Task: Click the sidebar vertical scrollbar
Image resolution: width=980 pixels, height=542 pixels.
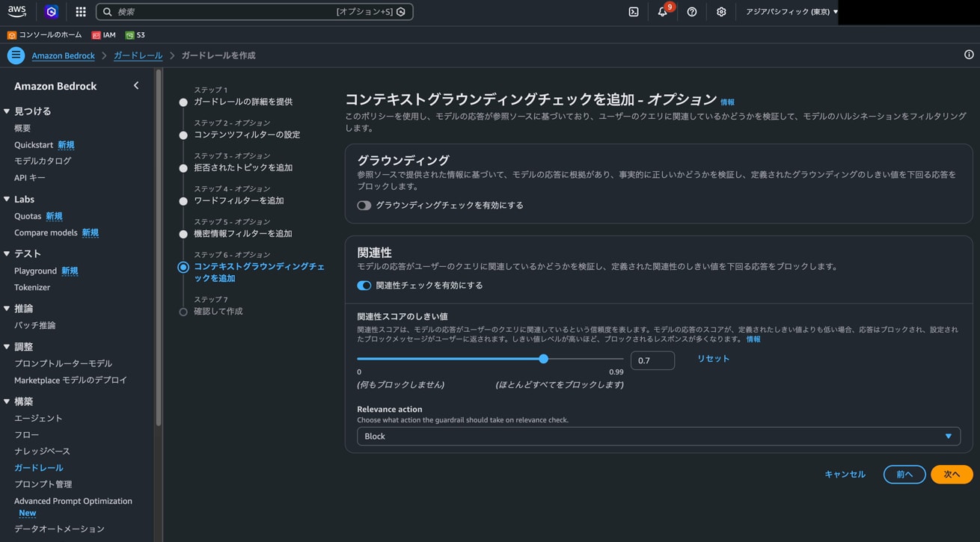Action: tap(158, 247)
